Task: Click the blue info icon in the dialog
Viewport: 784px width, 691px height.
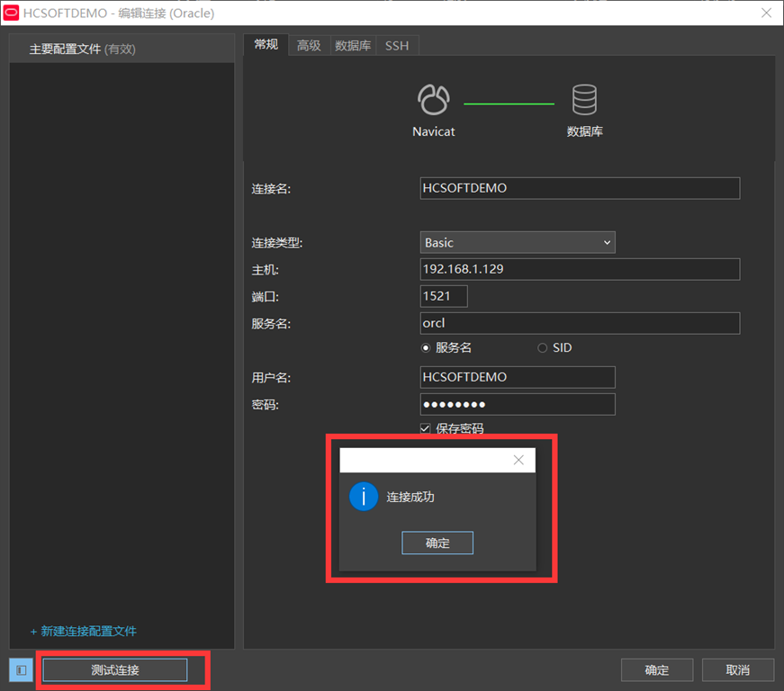Action: [x=364, y=497]
